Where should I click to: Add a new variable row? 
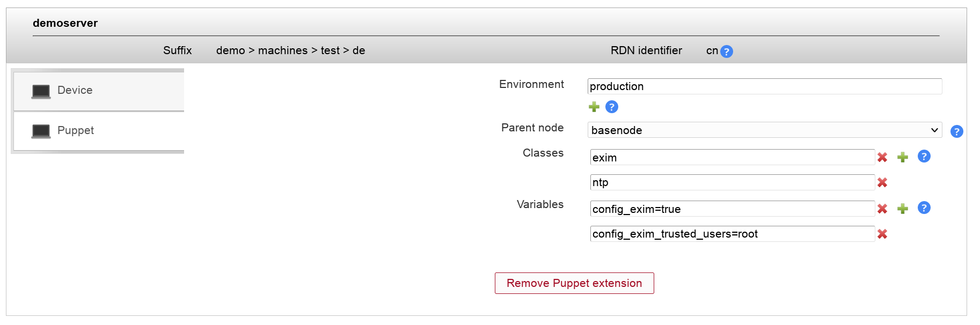[x=903, y=209]
